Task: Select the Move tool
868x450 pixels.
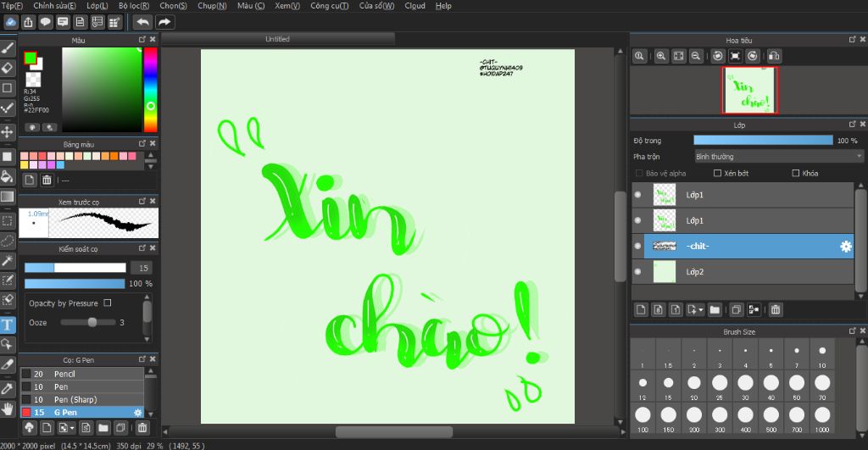Action: click(x=7, y=131)
